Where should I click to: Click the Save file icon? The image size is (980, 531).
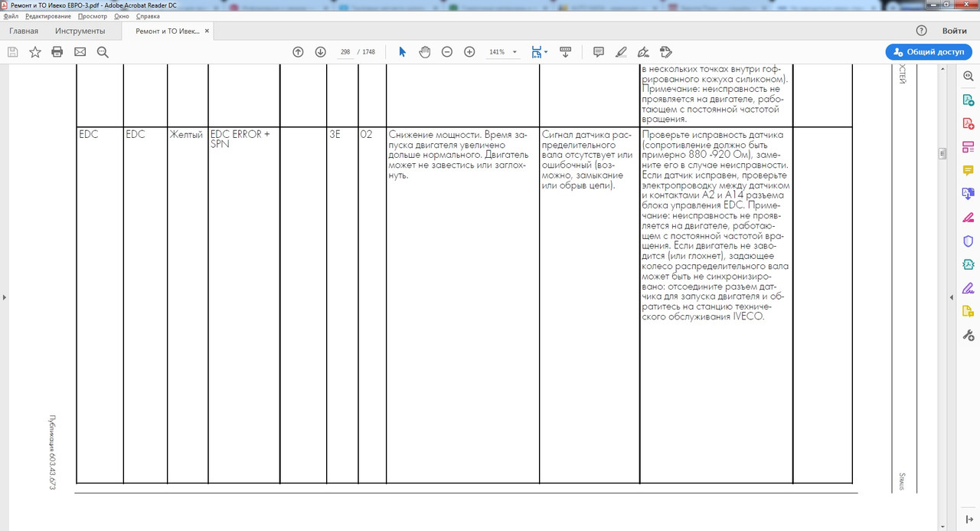[12, 52]
